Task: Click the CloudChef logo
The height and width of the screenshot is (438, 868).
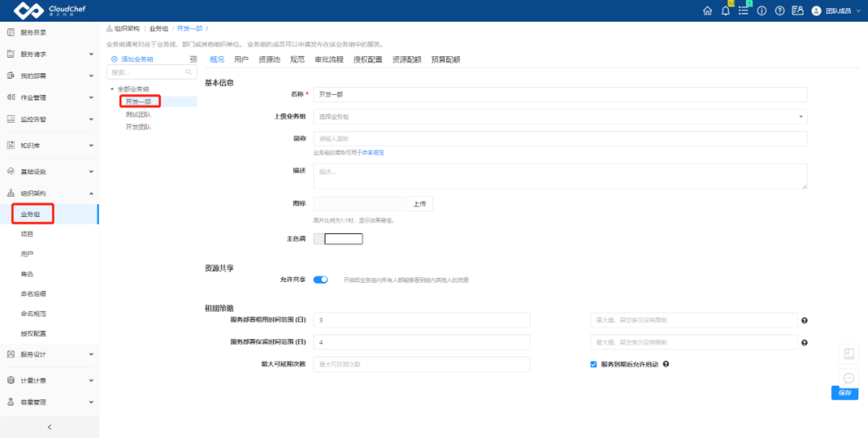Action: point(50,10)
